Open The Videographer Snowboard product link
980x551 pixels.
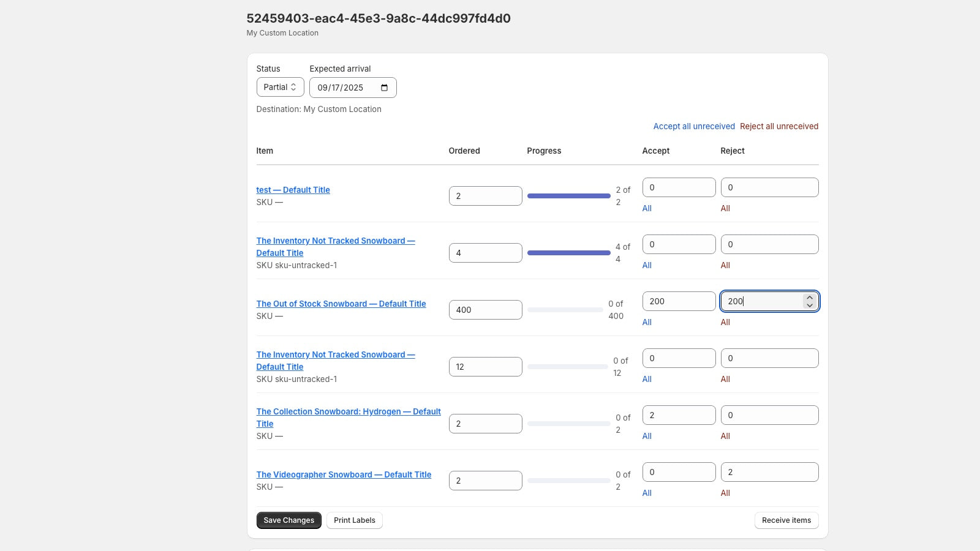(344, 474)
